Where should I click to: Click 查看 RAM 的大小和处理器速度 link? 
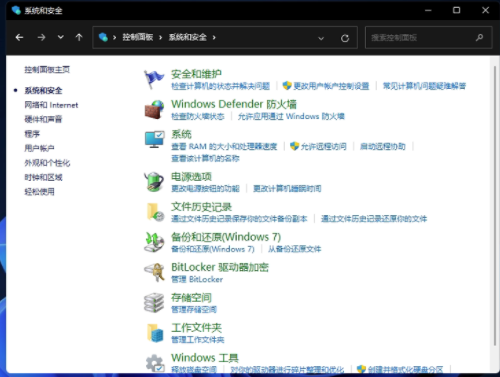(x=224, y=146)
